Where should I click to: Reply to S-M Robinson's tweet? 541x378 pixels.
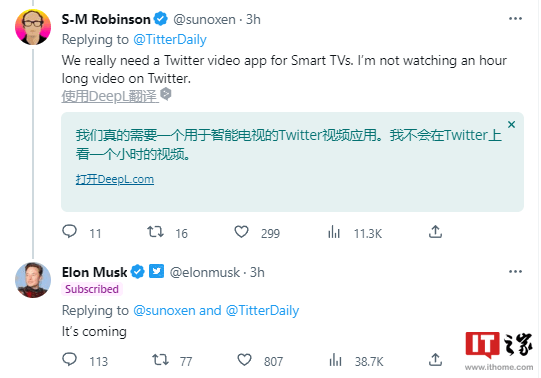click(69, 231)
